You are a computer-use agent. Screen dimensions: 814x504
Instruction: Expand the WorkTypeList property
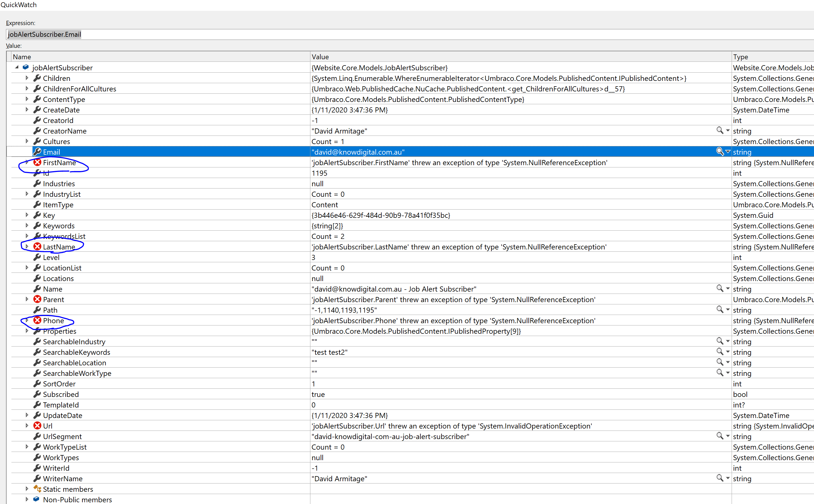tap(27, 447)
